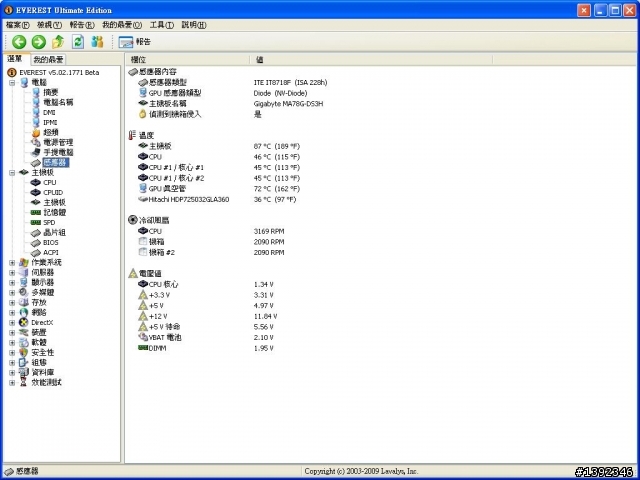The height and width of the screenshot is (480, 640).
Task: Expand the 裝置 tree node
Action: 12,333
